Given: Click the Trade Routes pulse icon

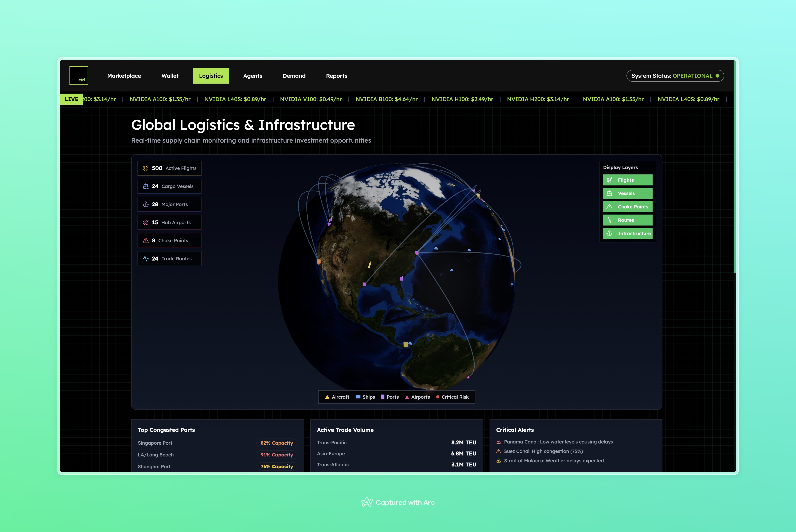Looking at the screenshot, I should (146, 258).
